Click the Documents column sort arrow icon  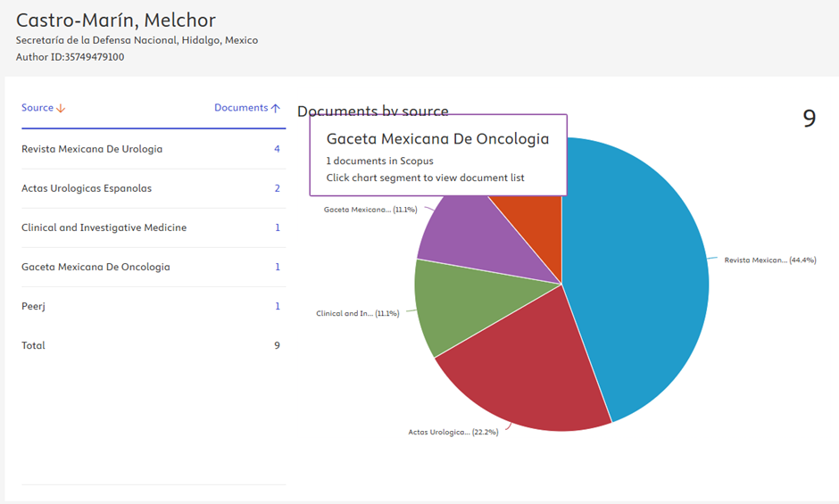(x=276, y=108)
